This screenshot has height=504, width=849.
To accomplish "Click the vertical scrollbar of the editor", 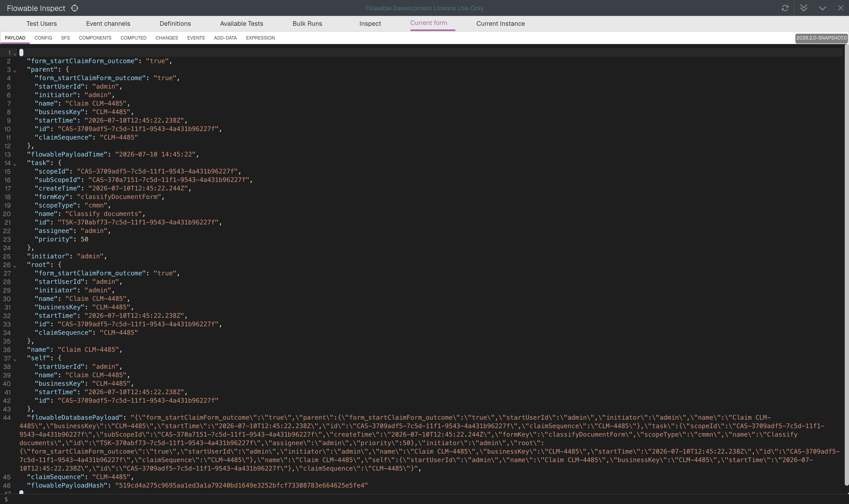I will click(x=846, y=265).
